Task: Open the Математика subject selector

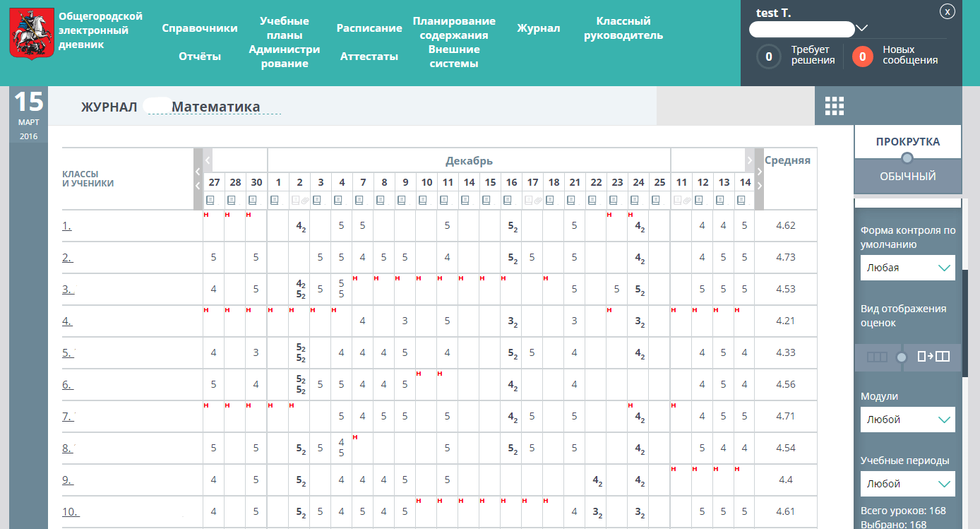Action: (x=215, y=107)
